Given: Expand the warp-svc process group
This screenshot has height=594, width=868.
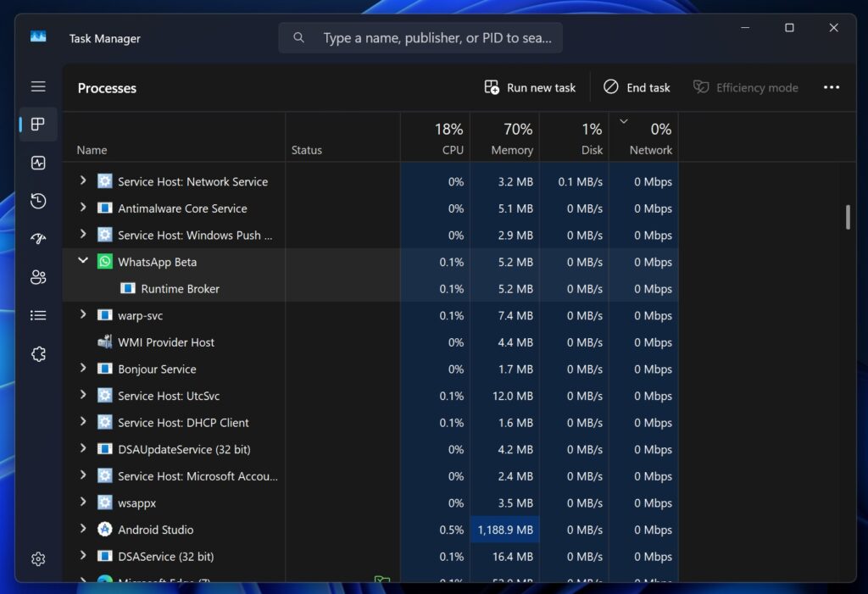Looking at the screenshot, I should (82, 315).
